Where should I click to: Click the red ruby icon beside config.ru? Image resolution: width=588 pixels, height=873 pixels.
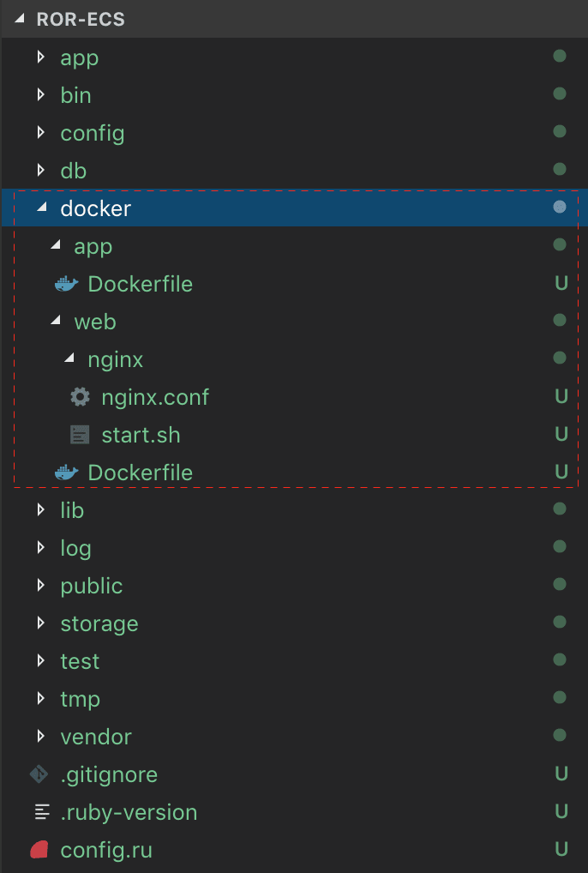click(39, 850)
